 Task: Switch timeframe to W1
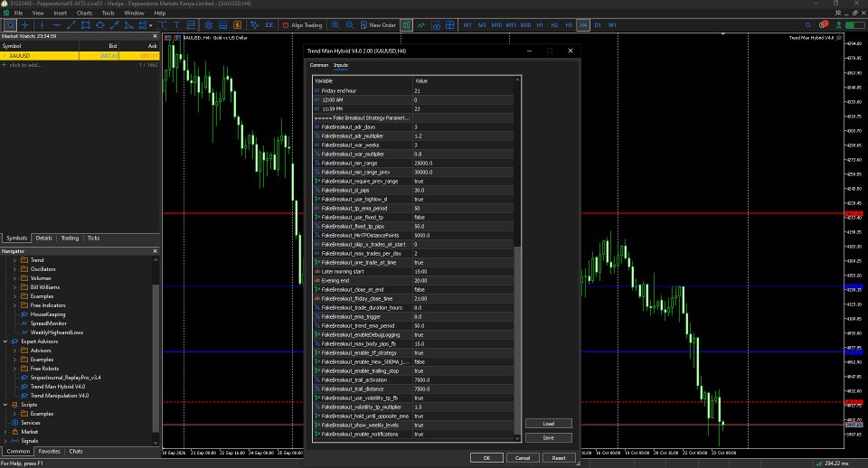(612, 25)
